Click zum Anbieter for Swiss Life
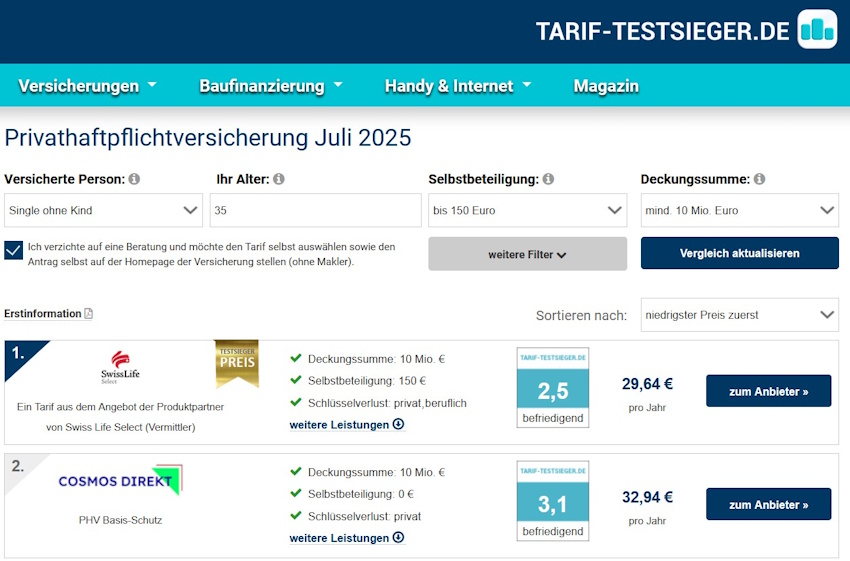 coord(768,391)
